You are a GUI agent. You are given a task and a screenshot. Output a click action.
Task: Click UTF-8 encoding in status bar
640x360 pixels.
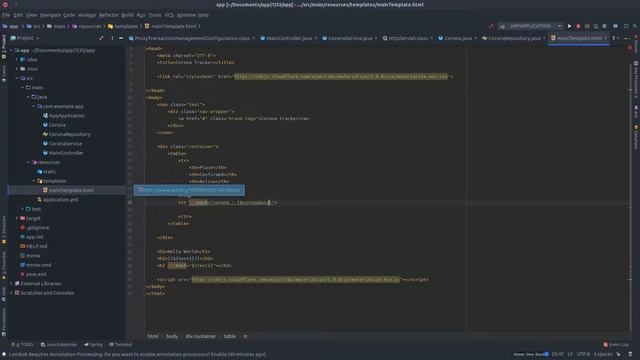[x=583, y=354]
